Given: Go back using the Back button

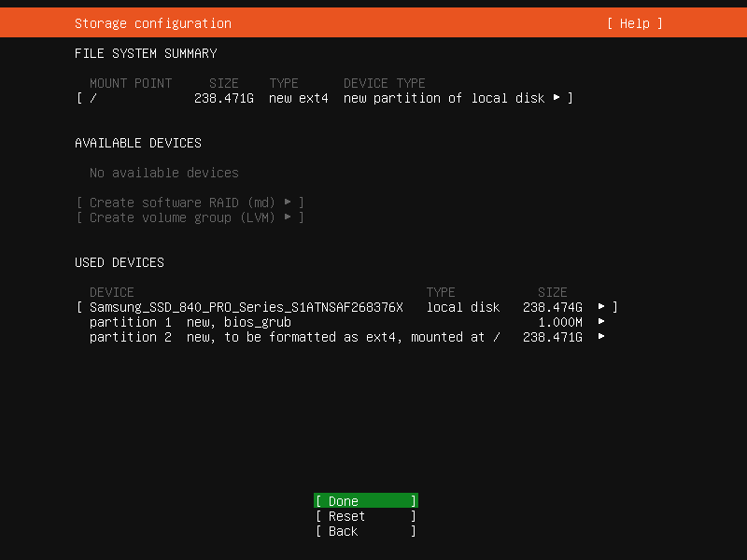Looking at the screenshot, I should point(365,531).
